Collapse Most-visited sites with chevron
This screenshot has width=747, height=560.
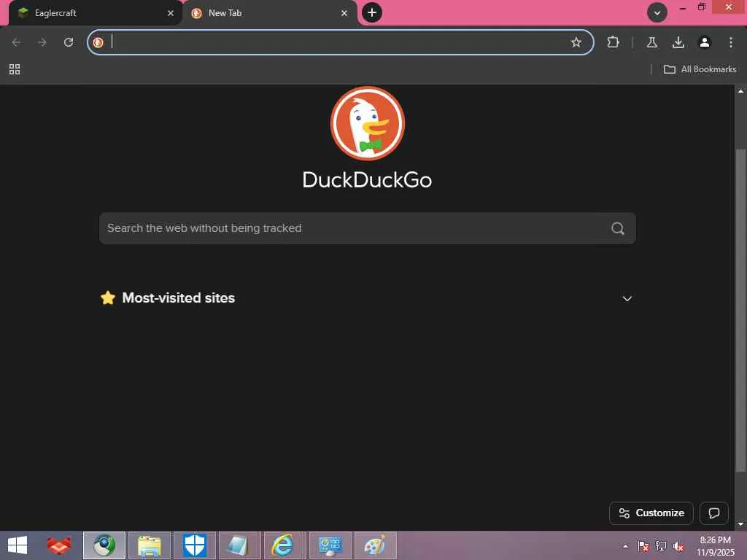tap(627, 298)
